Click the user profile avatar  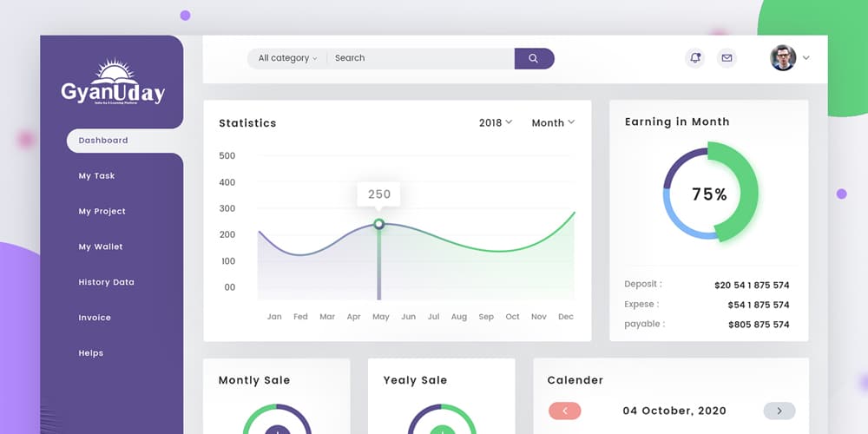tap(783, 57)
